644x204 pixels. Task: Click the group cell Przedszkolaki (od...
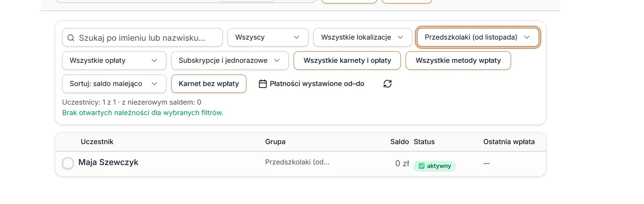[x=297, y=162]
